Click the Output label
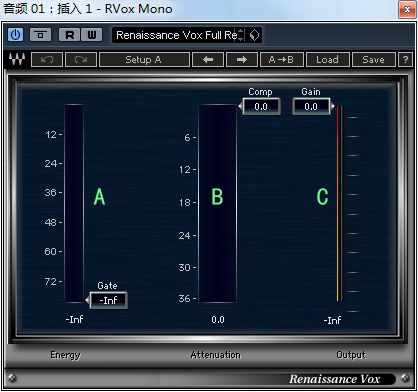 click(351, 355)
